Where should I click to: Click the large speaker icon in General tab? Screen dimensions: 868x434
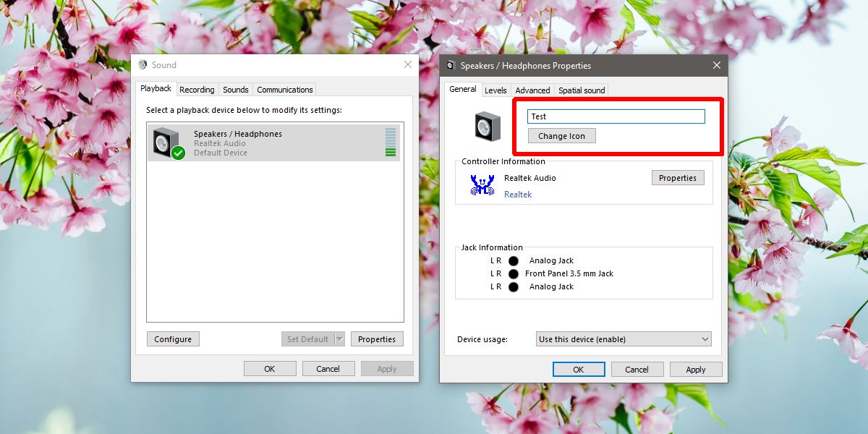[488, 127]
